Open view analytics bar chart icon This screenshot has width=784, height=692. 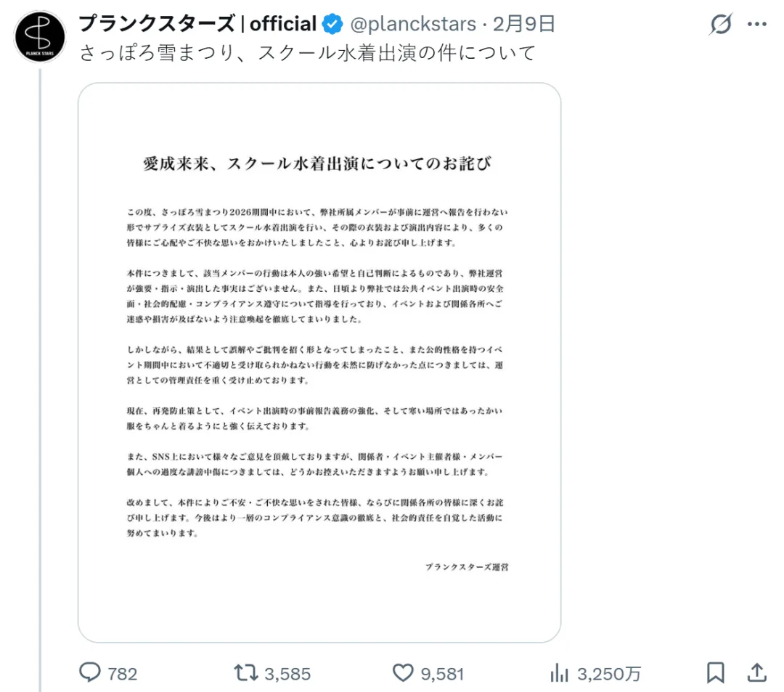560,673
